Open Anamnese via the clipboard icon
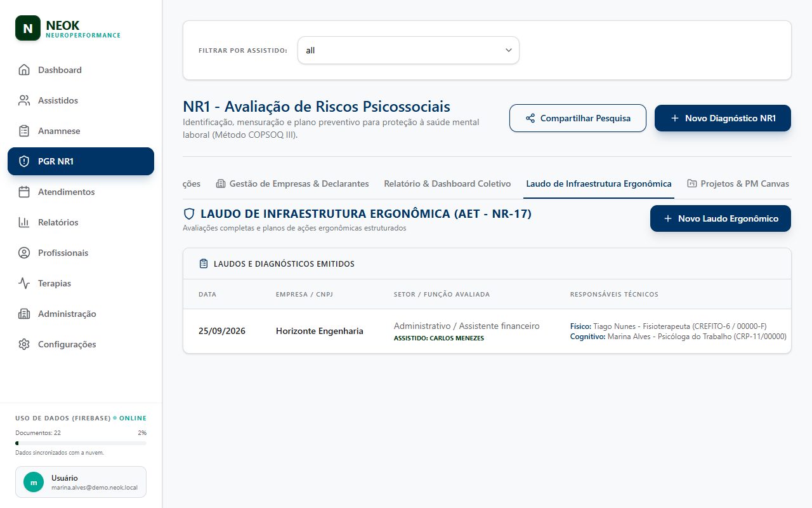The width and height of the screenshot is (812, 508). (24, 131)
